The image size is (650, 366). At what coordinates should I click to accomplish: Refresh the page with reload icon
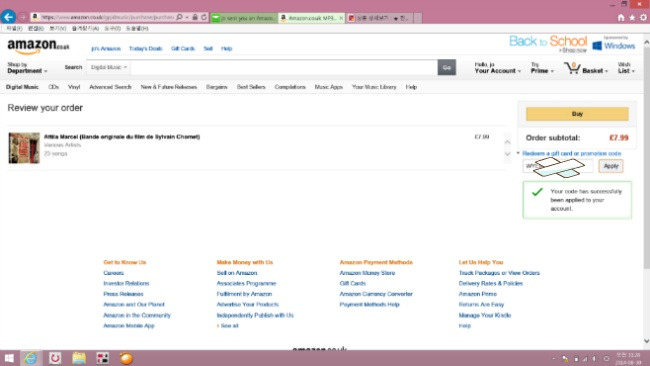pyautogui.click(x=204, y=17)
